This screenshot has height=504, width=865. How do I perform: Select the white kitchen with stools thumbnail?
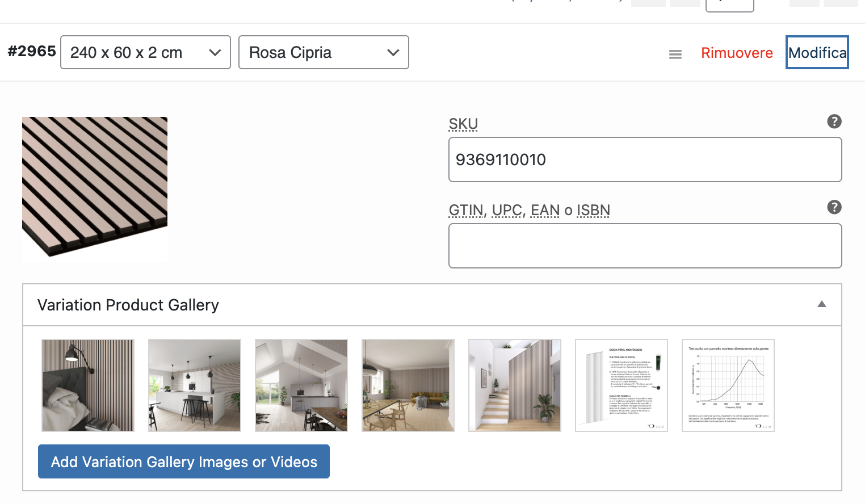tap(195, 385)
